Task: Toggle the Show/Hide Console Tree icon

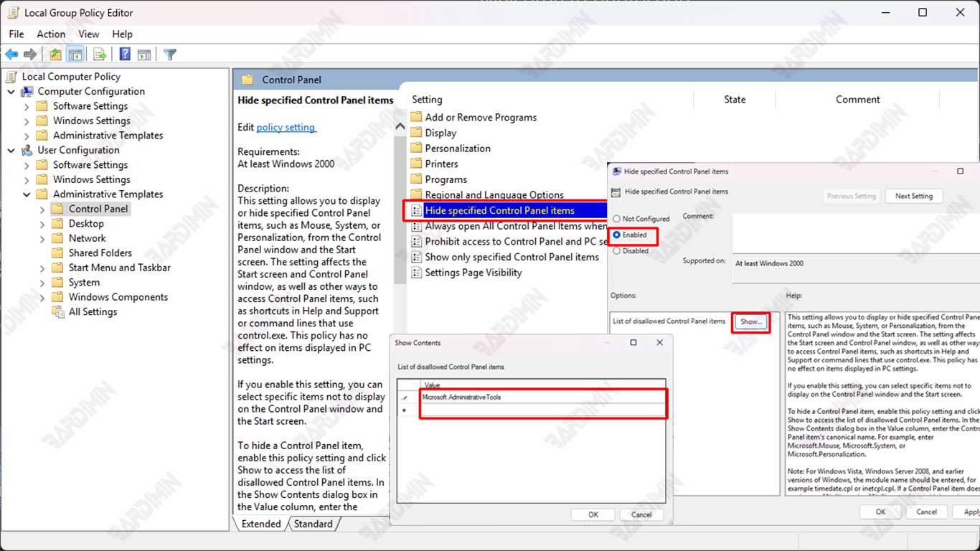Action: click(x=75, y=55)
